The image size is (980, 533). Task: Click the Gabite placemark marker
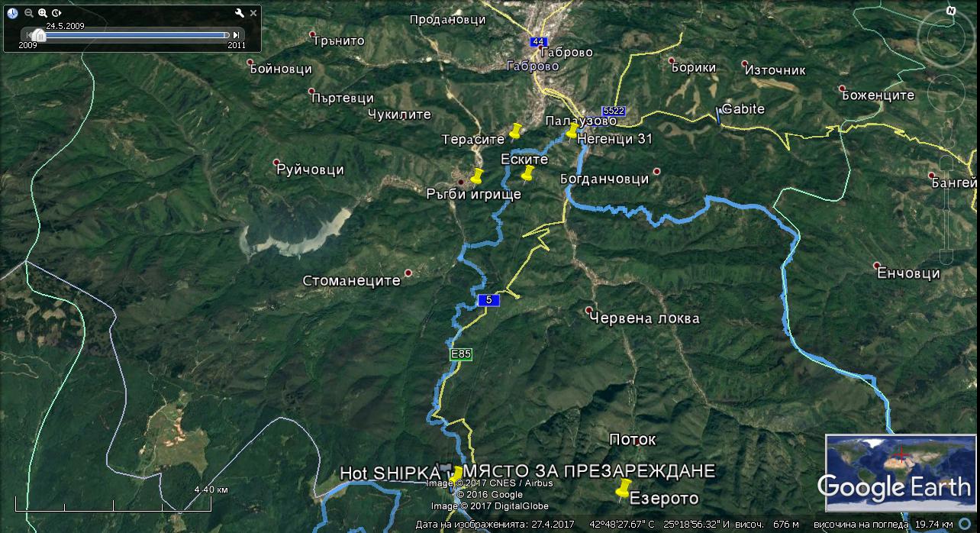pyautogui.click(x=718, y=115)
